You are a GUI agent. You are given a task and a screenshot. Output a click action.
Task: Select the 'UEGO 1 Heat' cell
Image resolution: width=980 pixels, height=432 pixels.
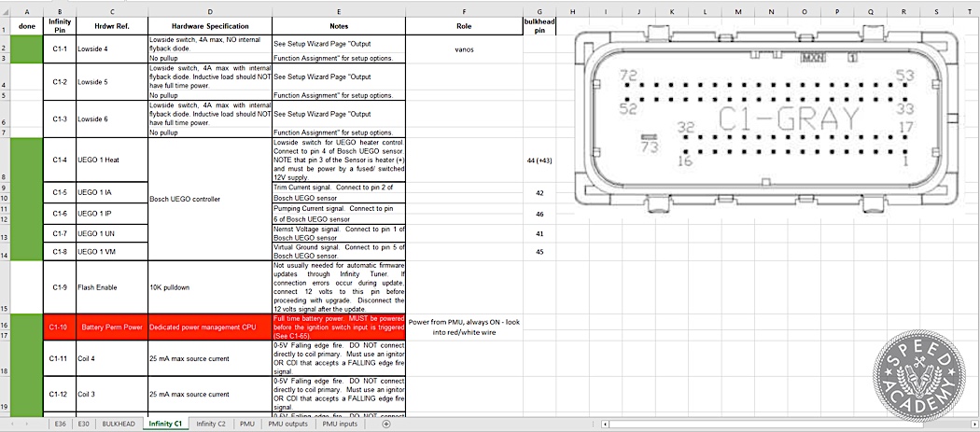112,160
